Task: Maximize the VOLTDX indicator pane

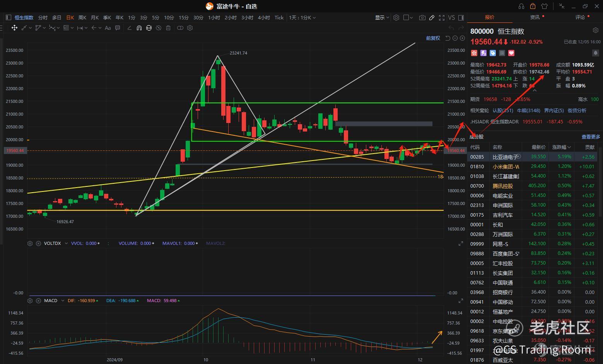Action: point(461,243)
